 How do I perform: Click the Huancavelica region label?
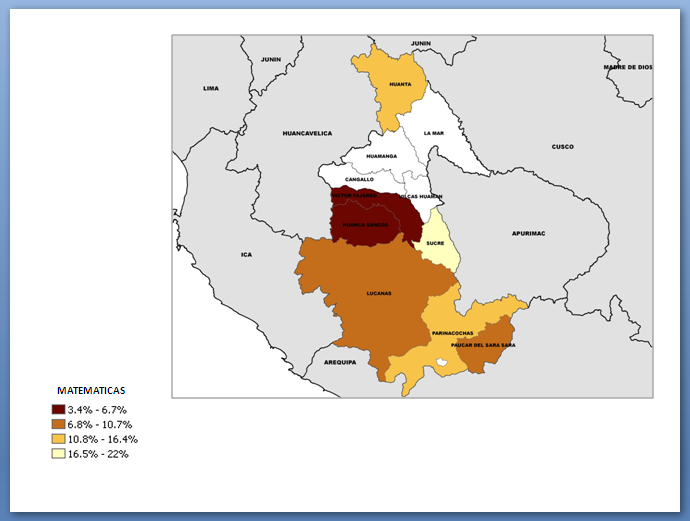tap(307, 133)
